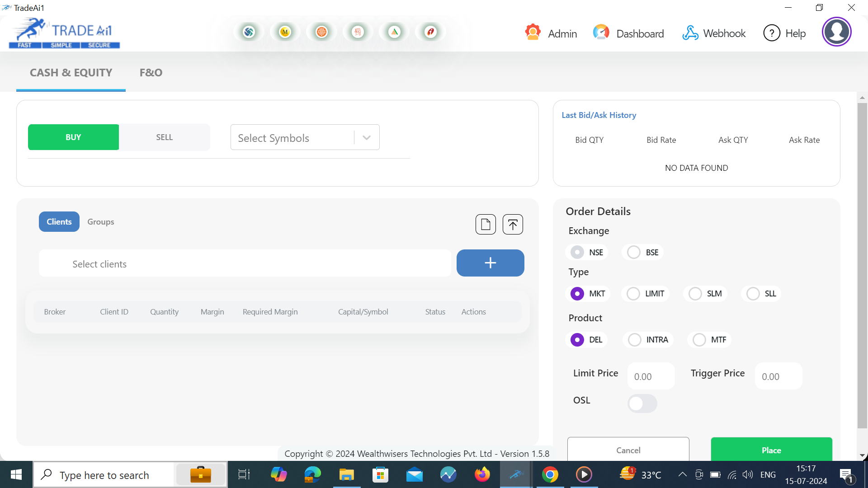The image size is (868, 488).
Task: Click the TradeAi1 logo
Action: coord(65,33)
